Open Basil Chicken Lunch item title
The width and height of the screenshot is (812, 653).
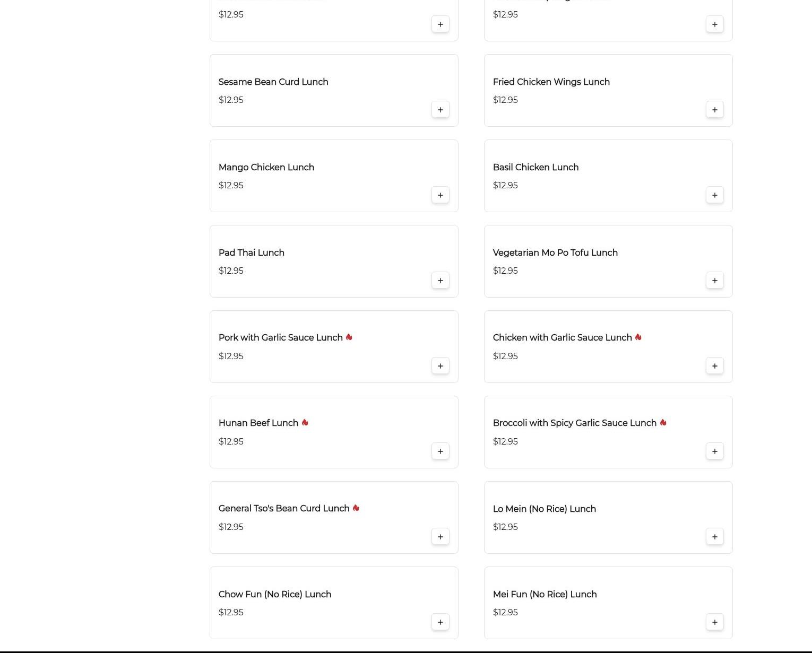(x=535, y=168)
